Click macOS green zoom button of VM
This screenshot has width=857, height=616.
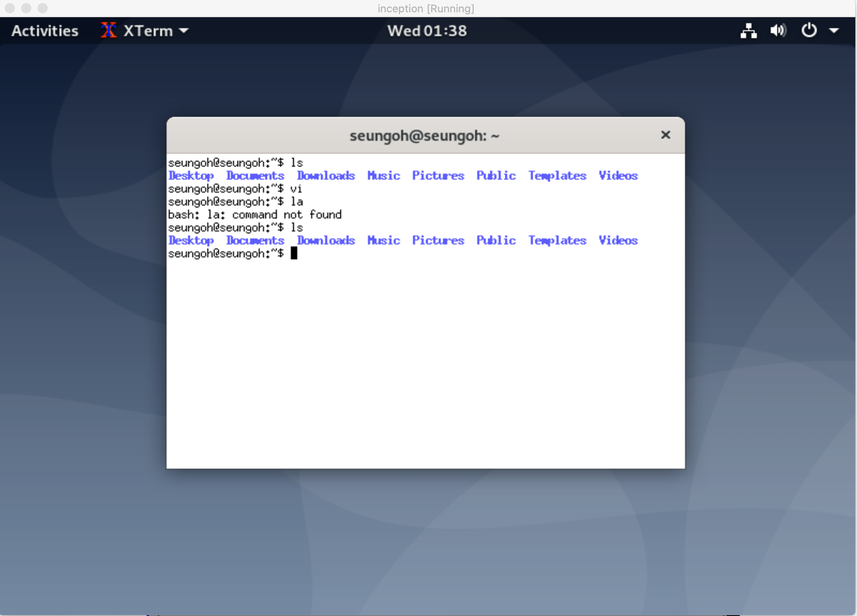point(43,8)
